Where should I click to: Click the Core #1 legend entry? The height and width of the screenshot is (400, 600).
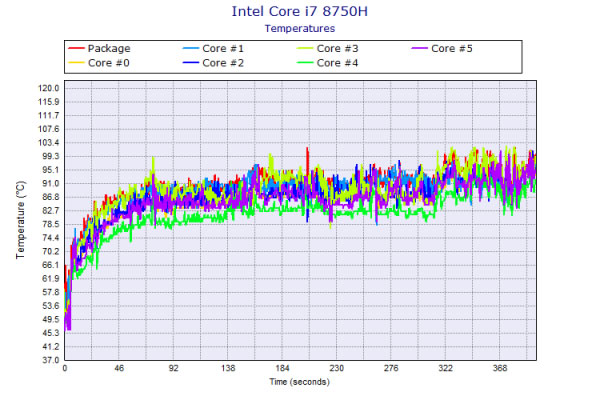[x=213, y=49]
